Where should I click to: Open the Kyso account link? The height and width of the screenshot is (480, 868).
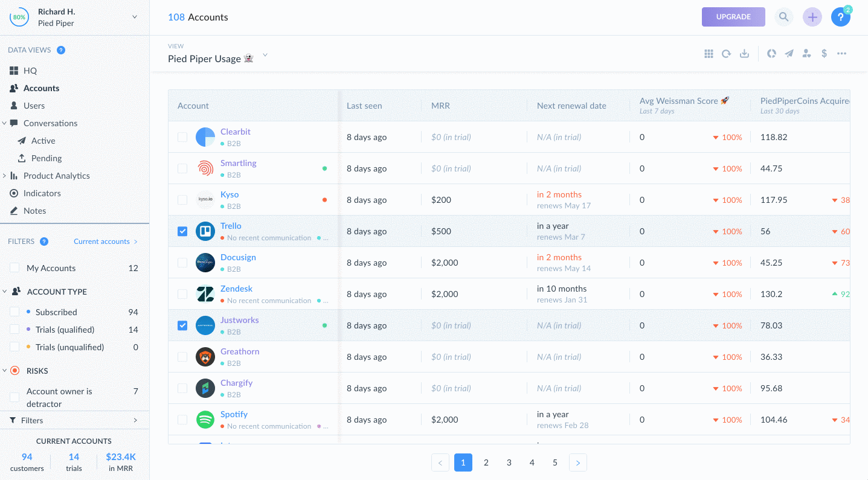coord(230,194)
